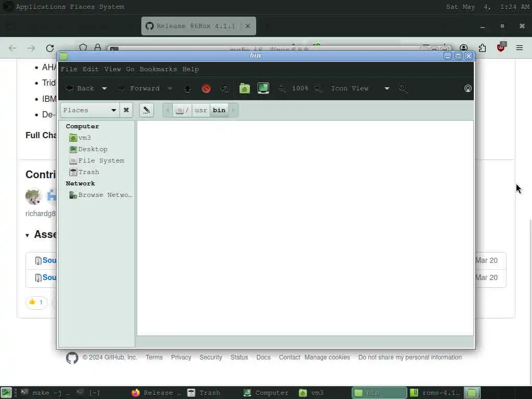
Task: Select usr in path bar
Action: coord(201,110)
